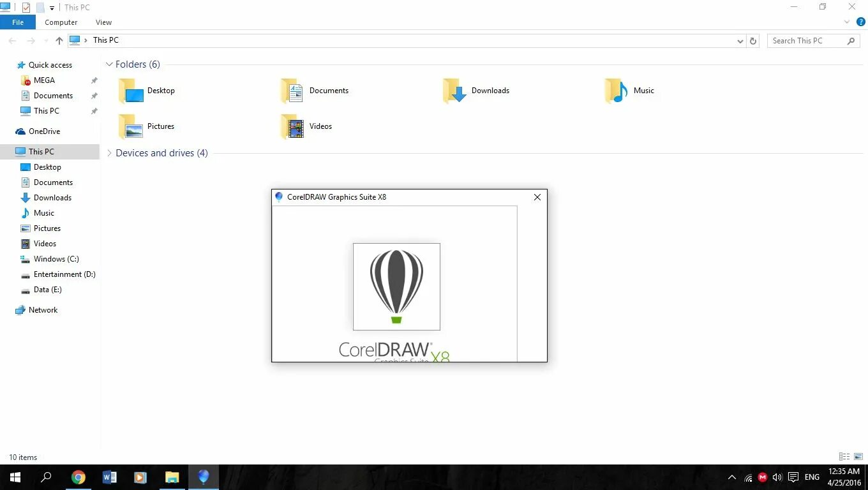Select Network in the navigation pane
This screenshot has width=868, height=490.
[36, 310]
